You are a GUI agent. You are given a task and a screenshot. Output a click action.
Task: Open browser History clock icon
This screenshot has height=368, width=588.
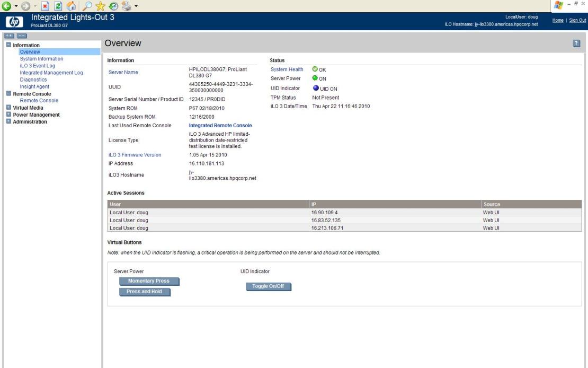point(113,6)
